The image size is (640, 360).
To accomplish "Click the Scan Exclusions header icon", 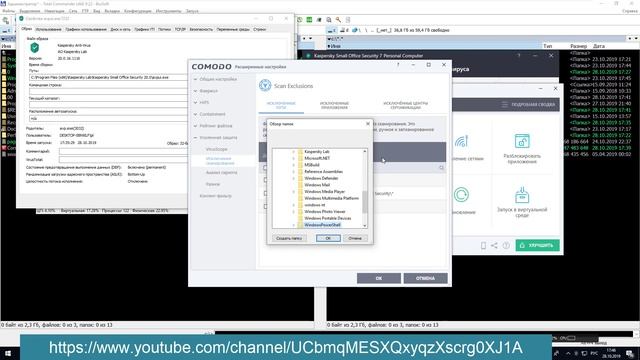I will click(x=265, y=85).
